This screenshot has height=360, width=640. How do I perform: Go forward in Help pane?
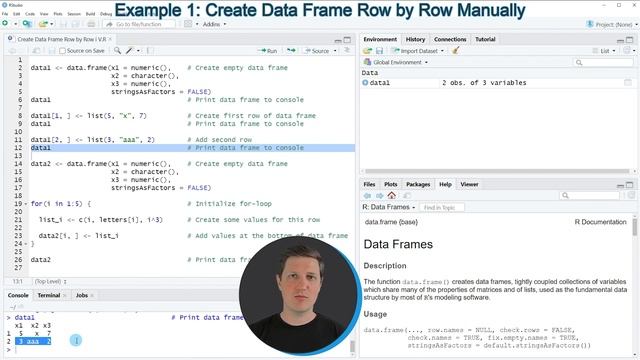pyautogui.click(x=380, y=196)
